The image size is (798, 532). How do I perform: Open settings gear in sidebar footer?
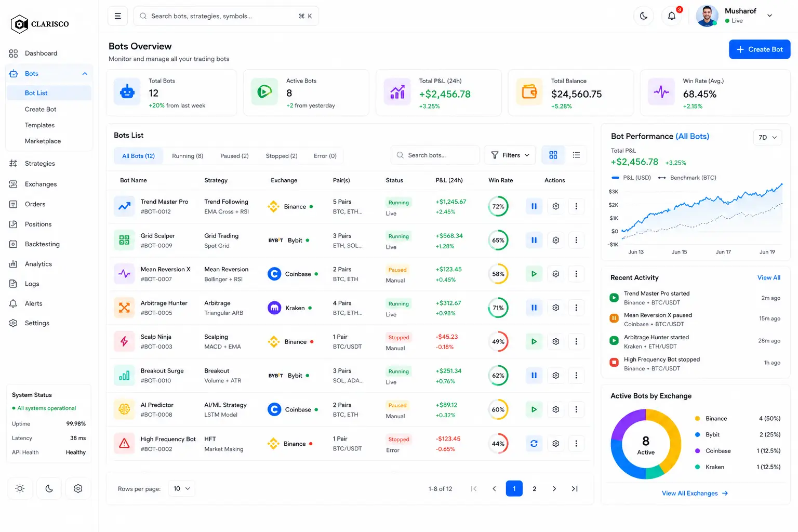tap(78, 489)
